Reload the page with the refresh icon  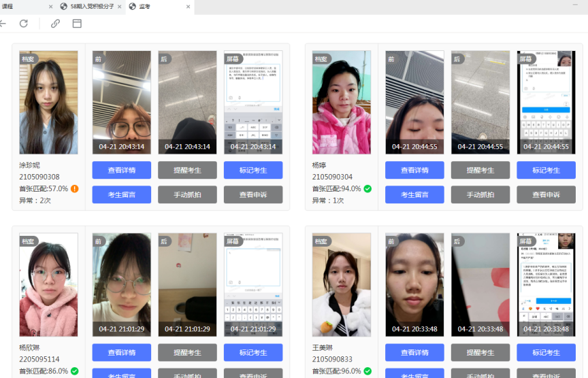[x=23, y=23]
